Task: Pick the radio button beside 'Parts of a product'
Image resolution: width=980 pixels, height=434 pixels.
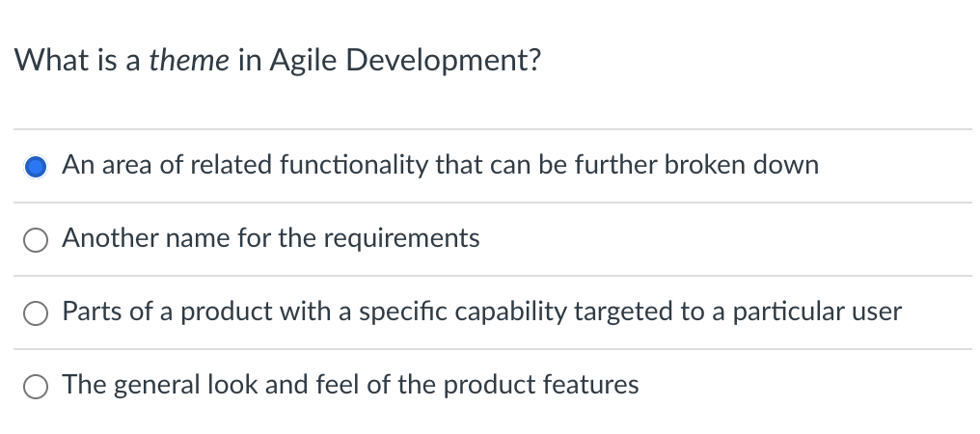Action: (x=36, y=312)
